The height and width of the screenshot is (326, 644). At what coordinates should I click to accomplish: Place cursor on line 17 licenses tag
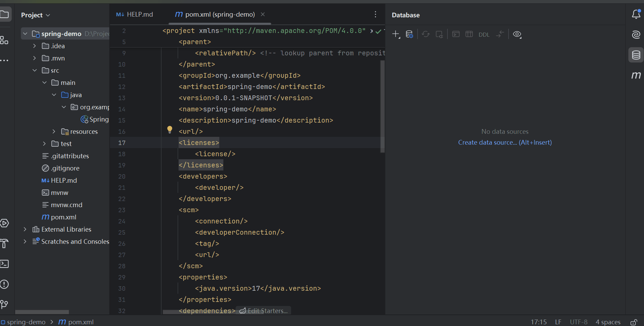coord(199,143)
